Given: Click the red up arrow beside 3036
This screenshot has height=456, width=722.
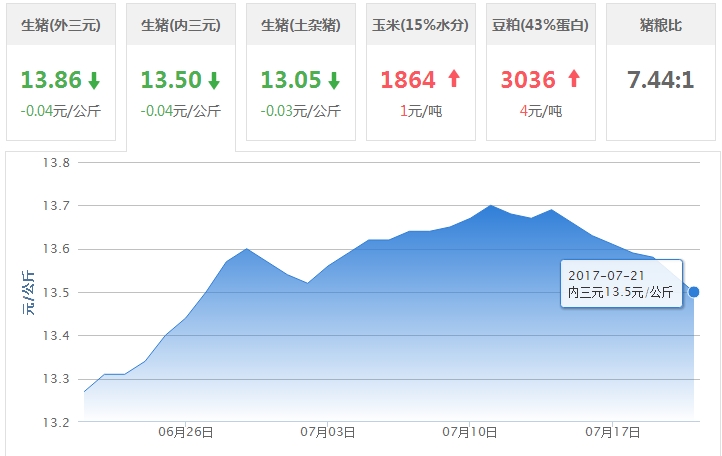Looking at the screenshot, I should [x=574, y=80].
